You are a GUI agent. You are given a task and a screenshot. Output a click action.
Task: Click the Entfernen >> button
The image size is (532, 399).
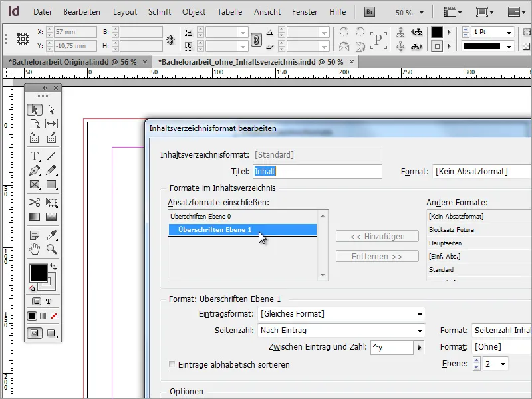(377, 256)
